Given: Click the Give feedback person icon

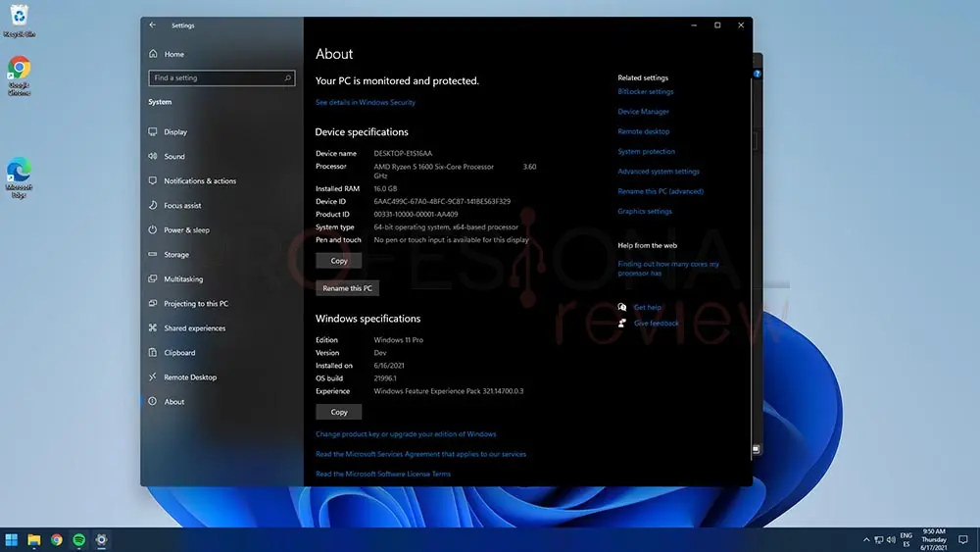Looking at the screenshot, I should click(x=622, y=324).
